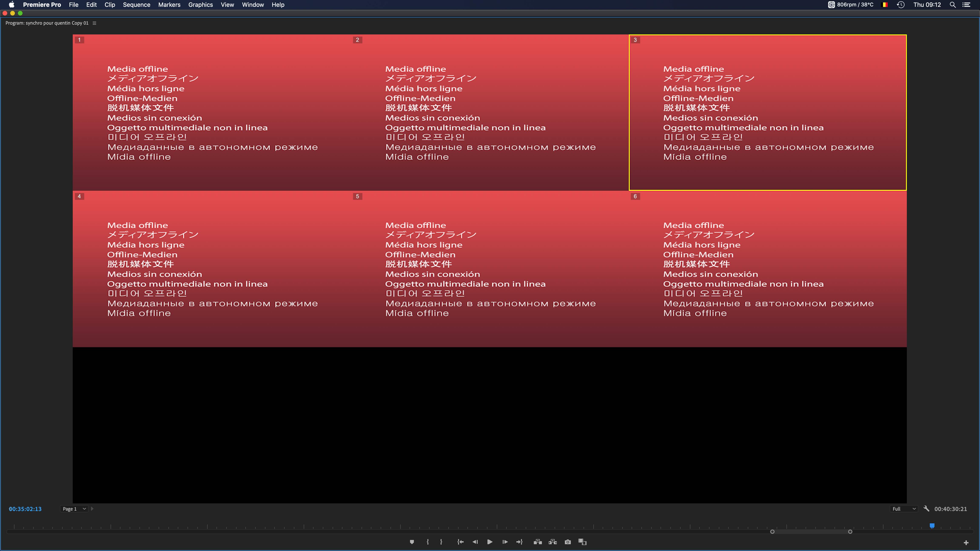Go to Out point

pyautogui.click(x=519, y=542)
